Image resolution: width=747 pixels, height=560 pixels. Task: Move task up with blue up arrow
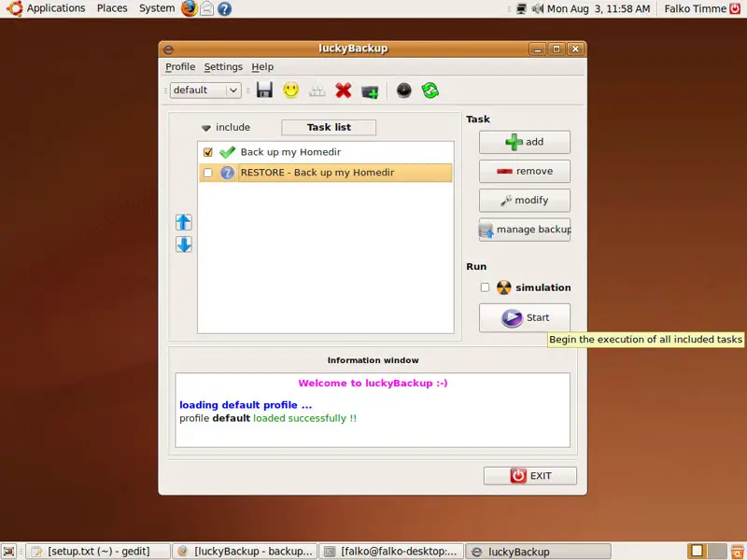[x=184, y=222]
